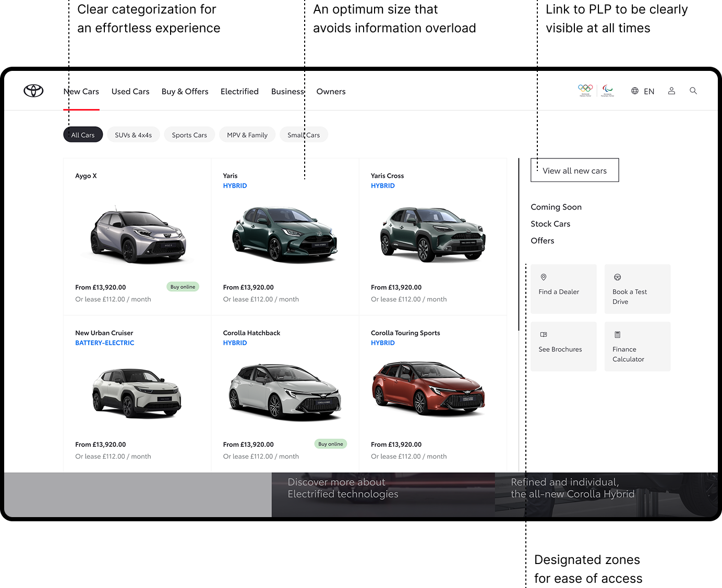Open the user account icon

coord(671,91)
